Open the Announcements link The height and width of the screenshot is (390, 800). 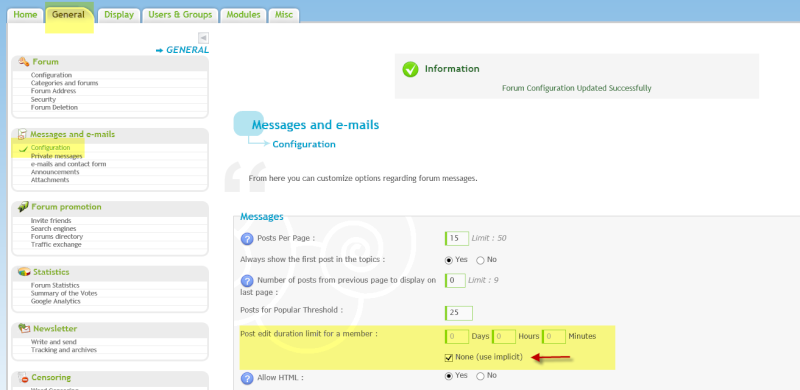pos(55,173)
